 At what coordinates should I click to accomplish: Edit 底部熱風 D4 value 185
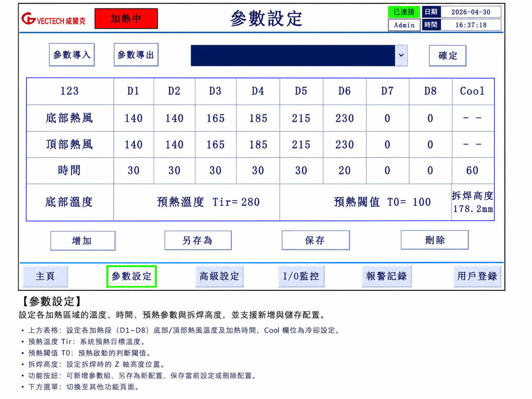[x=258, y=118]
